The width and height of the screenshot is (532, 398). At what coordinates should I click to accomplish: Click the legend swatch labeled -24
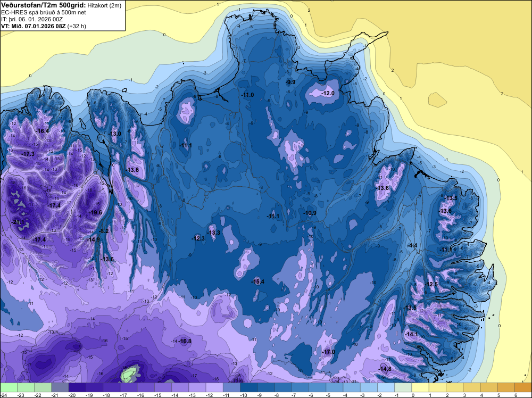click(x=9, y=387)
